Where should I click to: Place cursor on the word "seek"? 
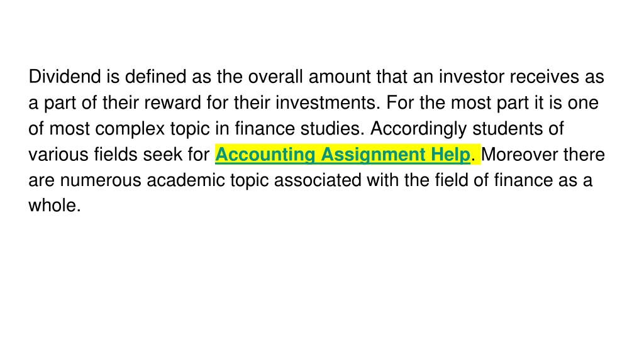click(x=163, y=155)
